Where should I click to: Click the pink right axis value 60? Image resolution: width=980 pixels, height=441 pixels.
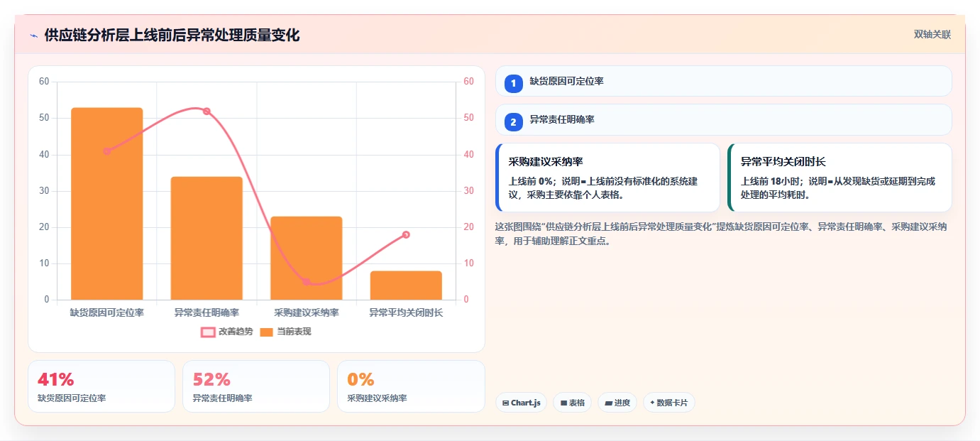(x=468, y=82)
